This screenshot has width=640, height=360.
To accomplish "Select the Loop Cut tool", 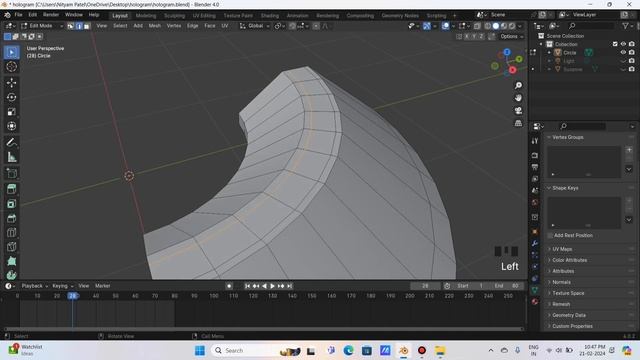I will pyautogui.click(x=11, y=232).
